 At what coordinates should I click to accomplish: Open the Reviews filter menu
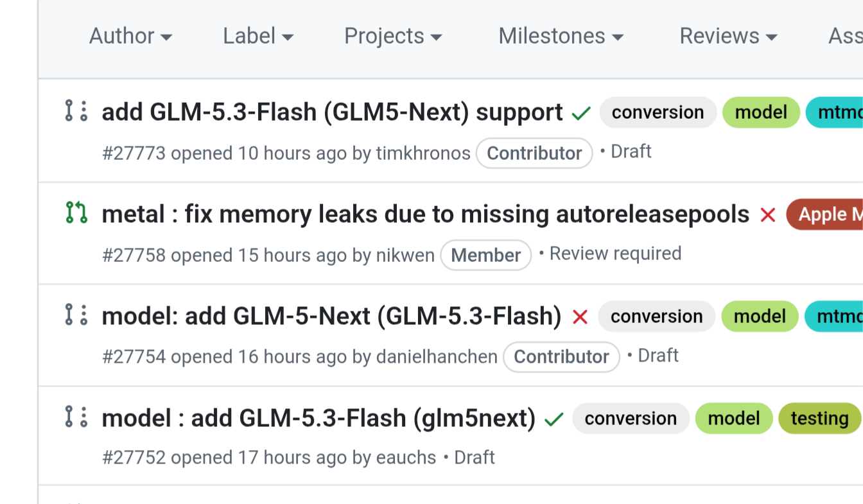tap(729, 36)
